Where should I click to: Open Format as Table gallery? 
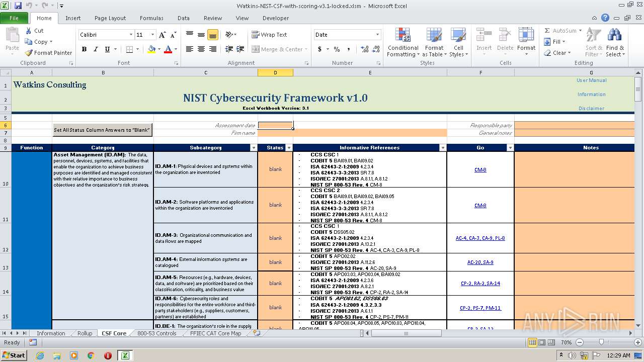[x=434, y=43]
